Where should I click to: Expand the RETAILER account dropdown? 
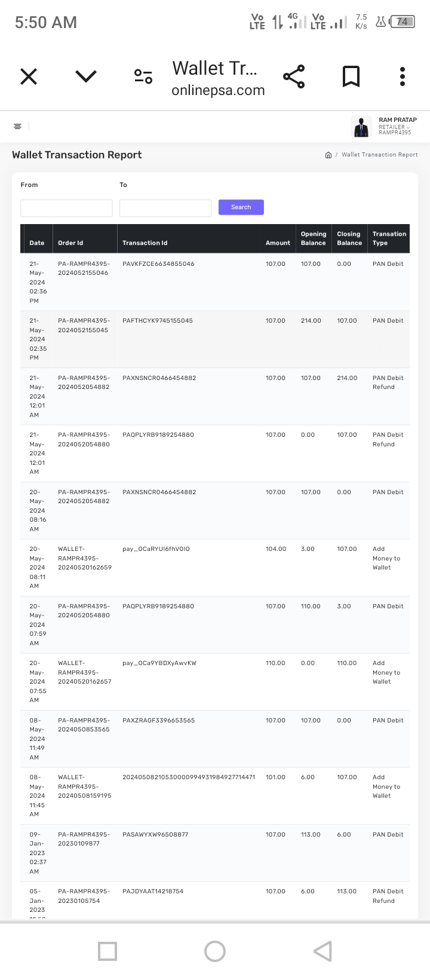395,127
